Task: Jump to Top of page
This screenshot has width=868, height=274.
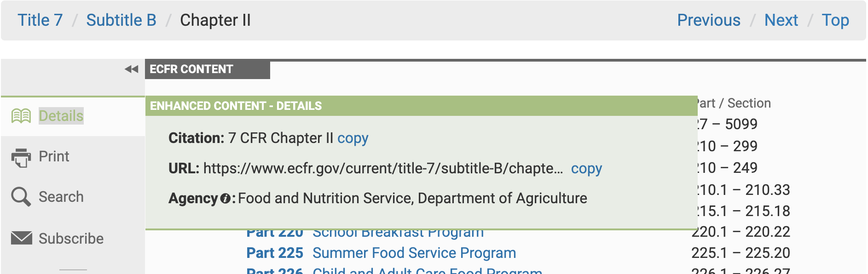Action: click(835, 20)
